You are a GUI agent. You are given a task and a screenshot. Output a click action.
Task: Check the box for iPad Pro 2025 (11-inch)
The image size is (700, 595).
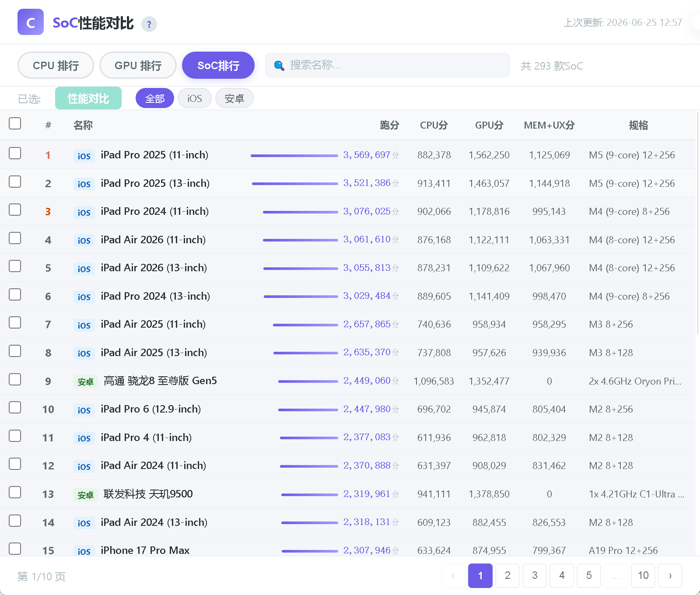pos(15,153)
